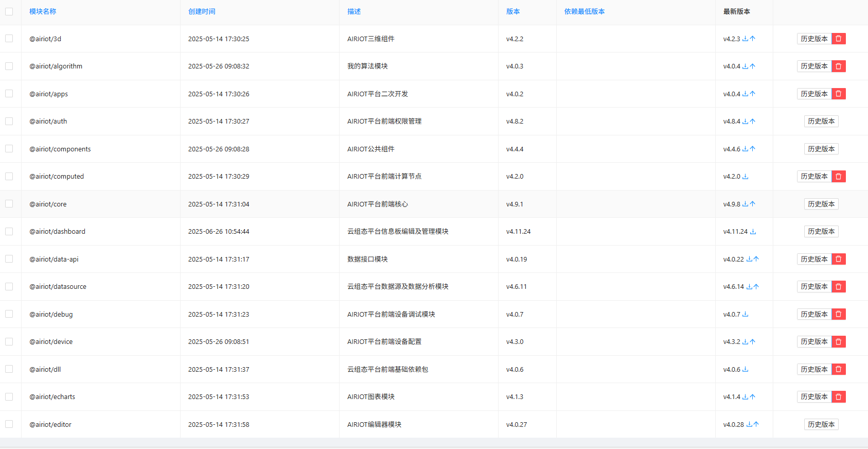Upgrade @airiot/algorithm to v4.0.4
Screen dimensions: 868x449
click(x=753, y=66)
